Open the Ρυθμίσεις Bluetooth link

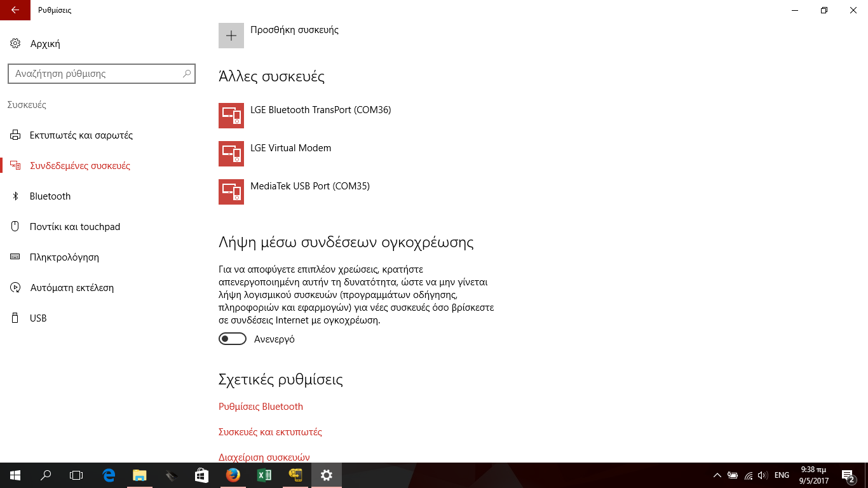click(261, 407)
